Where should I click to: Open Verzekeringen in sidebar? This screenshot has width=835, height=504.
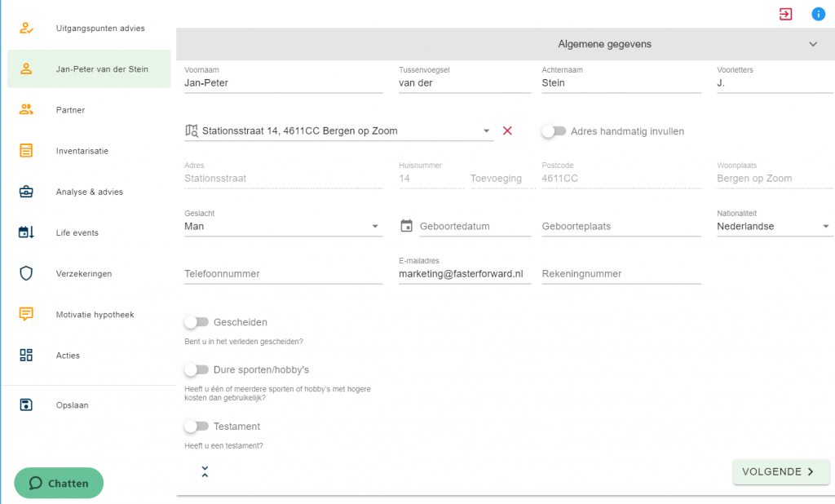click(89, 273)
